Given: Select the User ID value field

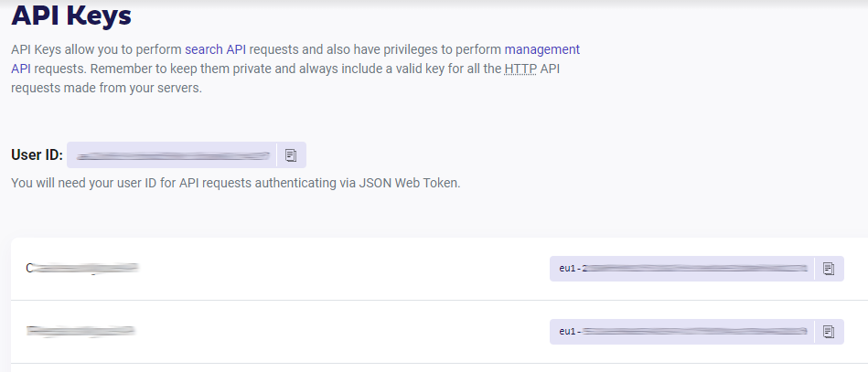Looking at the screenshot, I should [x=171, y=155].
